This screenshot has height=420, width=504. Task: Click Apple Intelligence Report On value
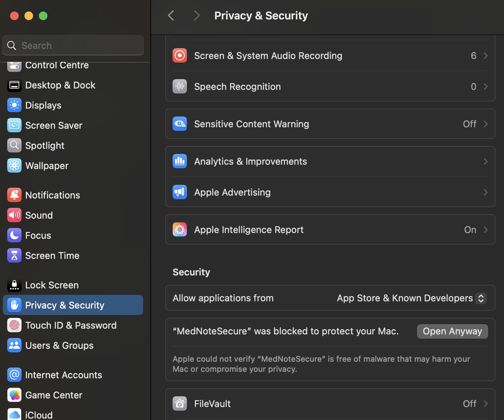coord(470,230)
